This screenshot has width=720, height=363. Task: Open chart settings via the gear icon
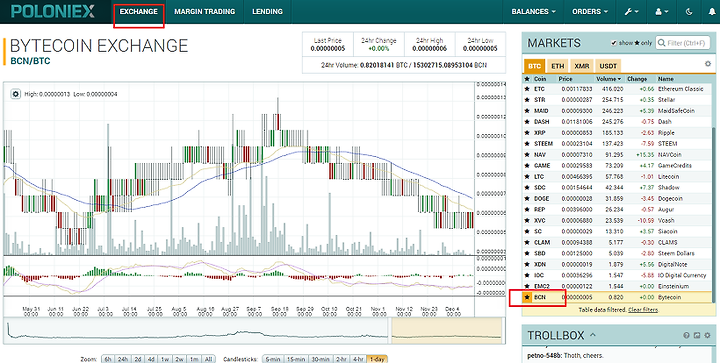(16, 94)
